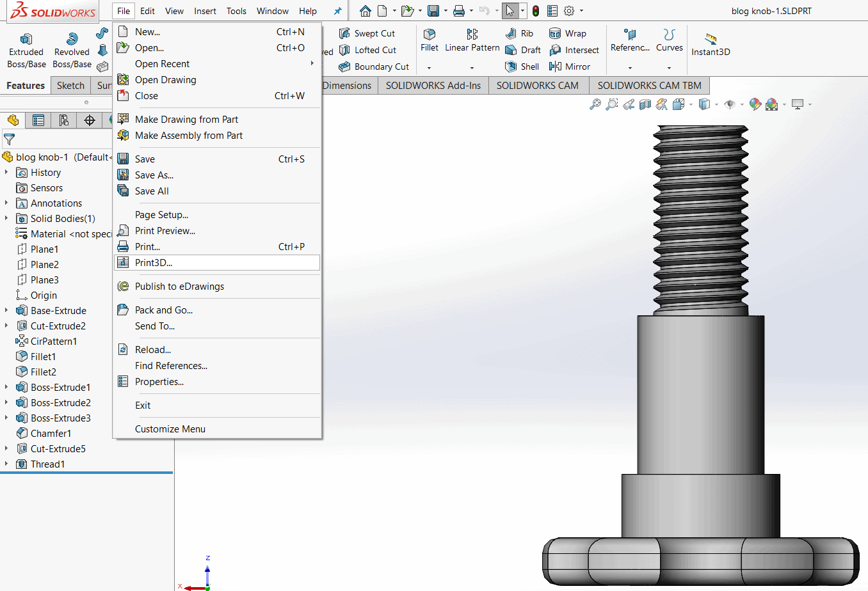Image resolution: width=868 pixels, height=591 pixels.
Task: Open the Options gear dropdown arrow
Action: (581, 11)
